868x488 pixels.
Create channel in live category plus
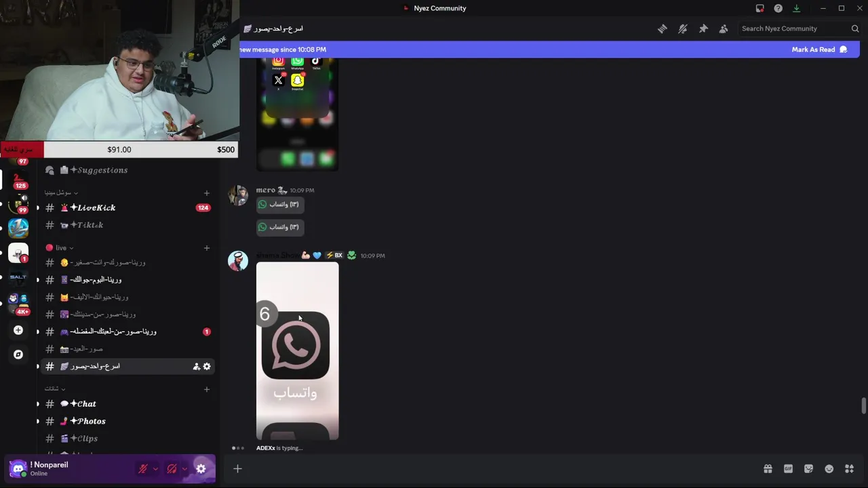207,247
